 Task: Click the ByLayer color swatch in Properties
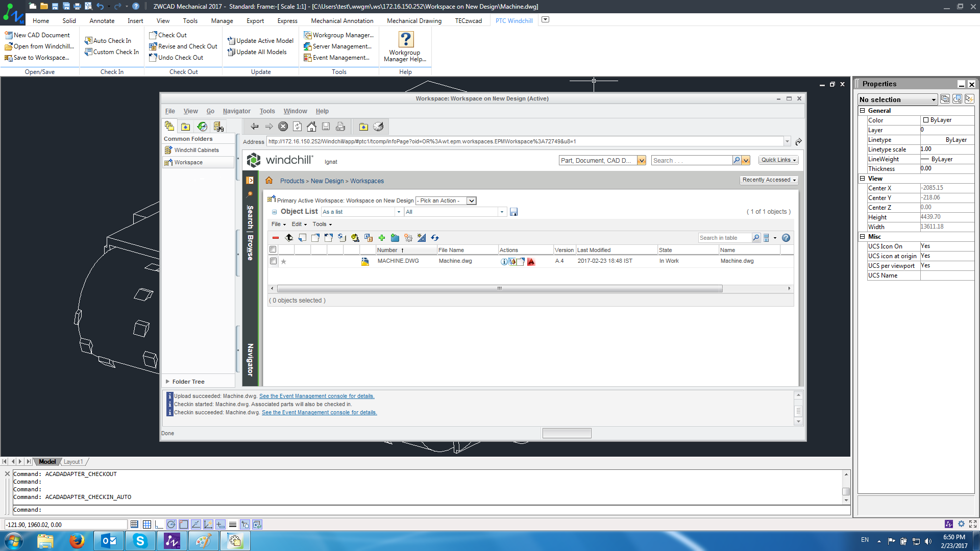click(x=925, y=120)
